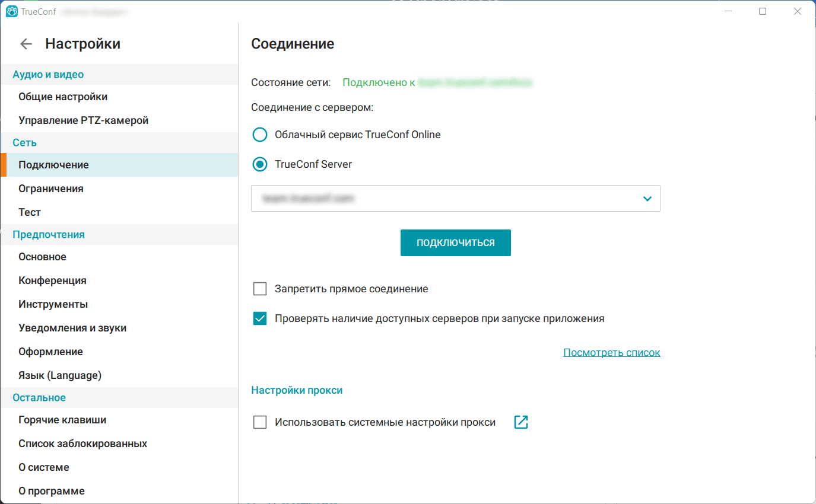Viewport: 816px width, 504px height.
Task: Expand the server address dropdown arrow
Action: click(x=647, y=199)
